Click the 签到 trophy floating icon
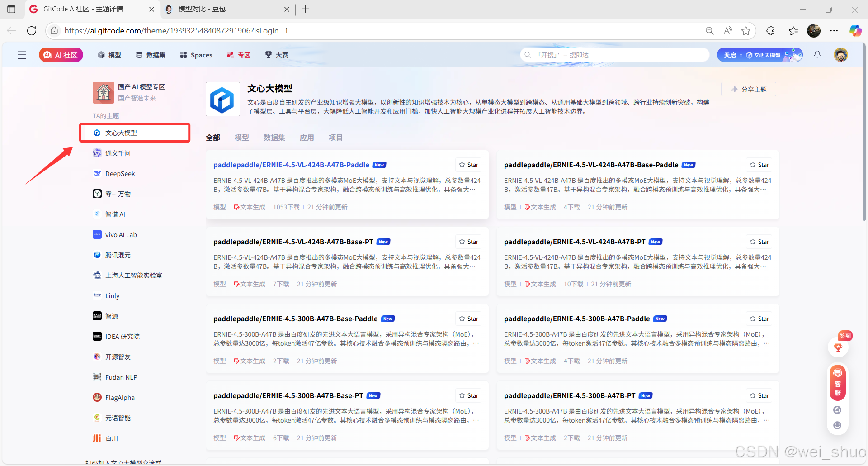Viewport: 868px width, 466px height. point(838,347)
